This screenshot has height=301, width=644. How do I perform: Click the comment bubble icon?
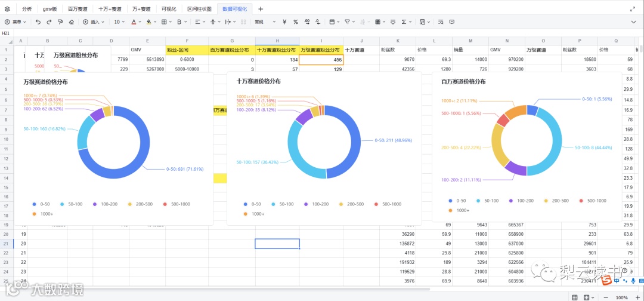point(452,21)
